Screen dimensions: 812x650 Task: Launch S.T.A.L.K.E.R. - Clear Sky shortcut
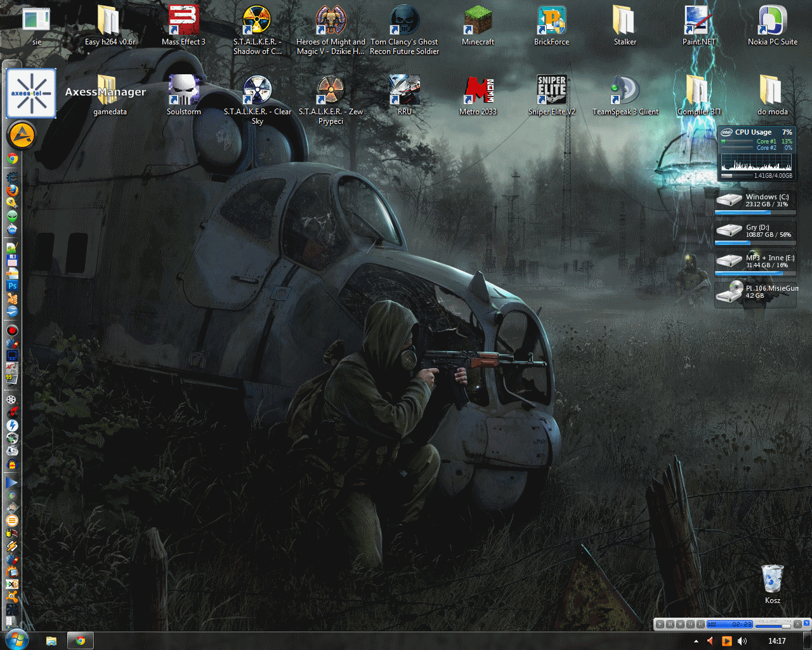click(x=257, y=100)
